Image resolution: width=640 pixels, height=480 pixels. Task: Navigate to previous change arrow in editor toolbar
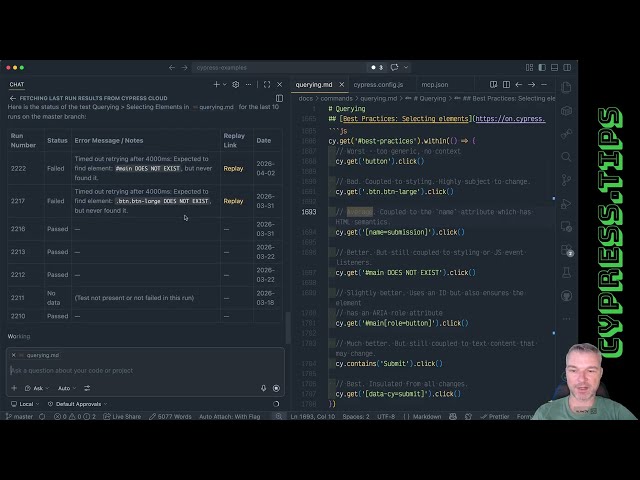click(519, 84)
